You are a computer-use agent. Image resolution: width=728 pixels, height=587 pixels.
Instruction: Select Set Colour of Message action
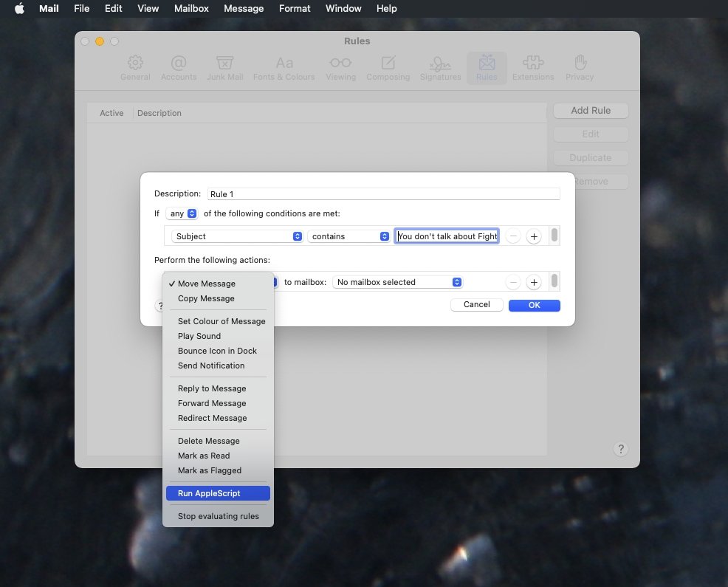coord(219,321)
